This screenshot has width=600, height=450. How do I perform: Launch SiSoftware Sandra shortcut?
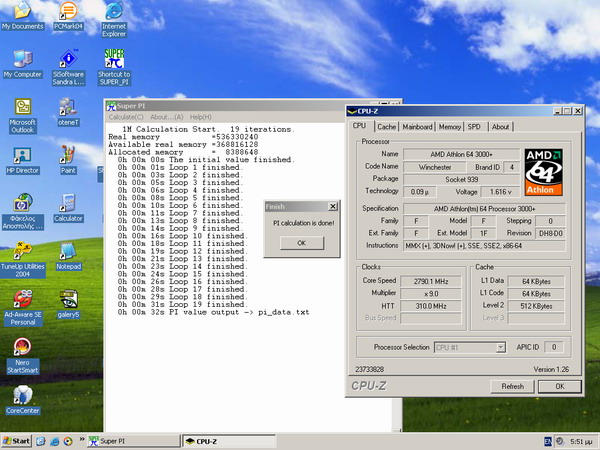tap(68, 68)
